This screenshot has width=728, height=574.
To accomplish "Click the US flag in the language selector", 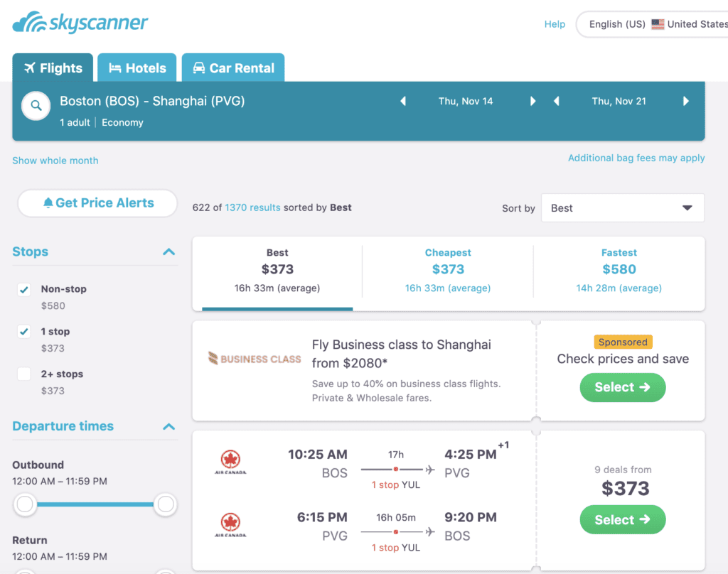I will 660,23.
